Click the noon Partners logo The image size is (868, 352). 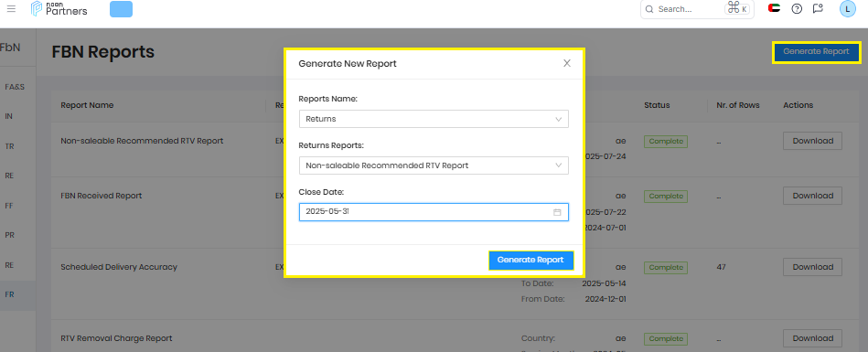(59, 9)
